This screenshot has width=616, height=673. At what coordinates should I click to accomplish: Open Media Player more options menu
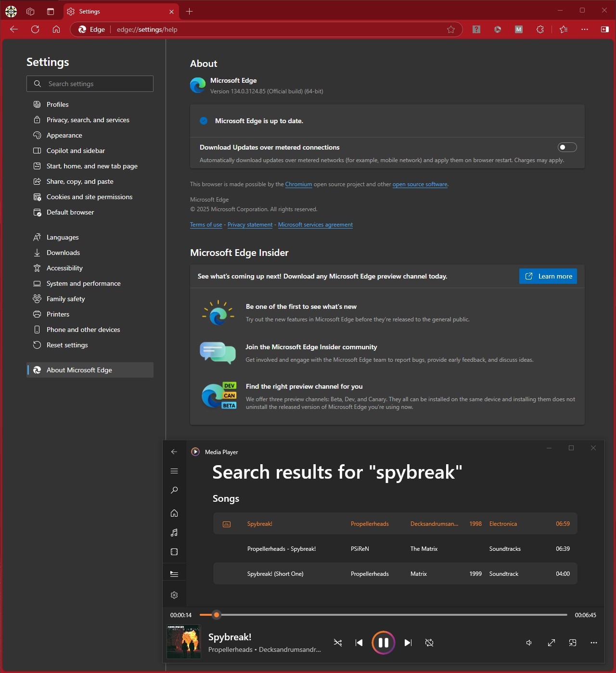(594, 643)
